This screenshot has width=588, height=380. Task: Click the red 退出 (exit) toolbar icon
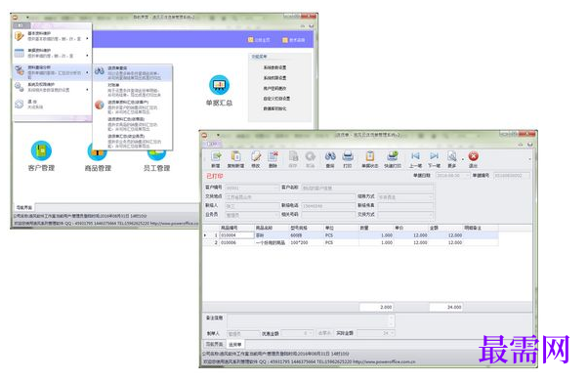[x=474, y=156]
